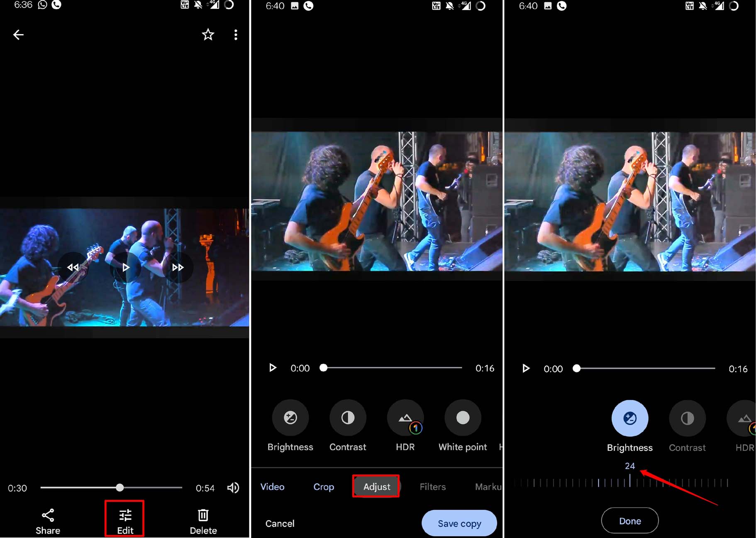Viewport: 756px width, 538px height.
Task: Tap the play button on the middle preview
Action: (x=273, y=368)
